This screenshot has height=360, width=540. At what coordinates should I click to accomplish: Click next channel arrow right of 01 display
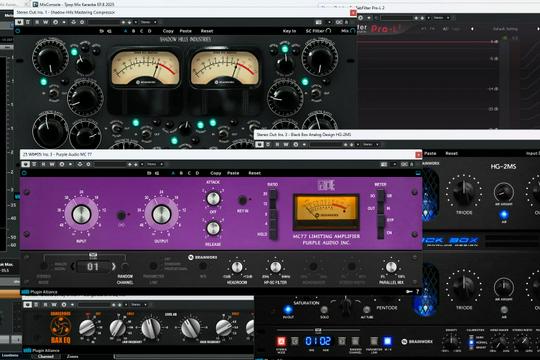[x=114, y=266]
